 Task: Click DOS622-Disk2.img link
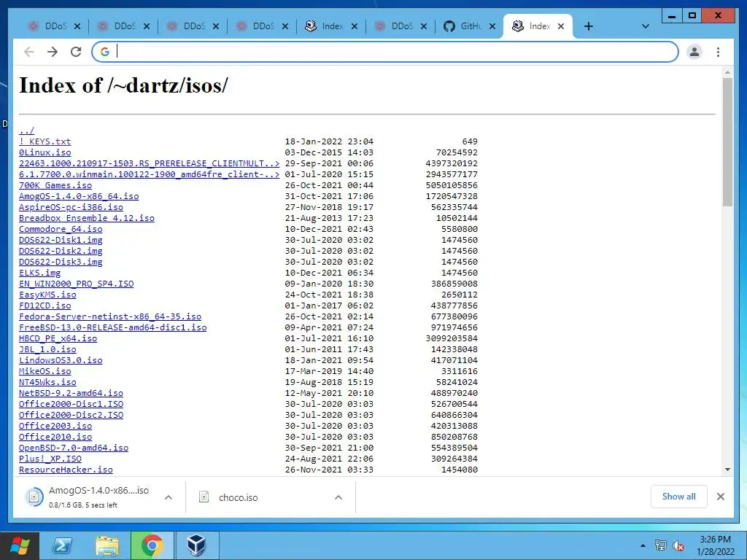click(61, 251)
